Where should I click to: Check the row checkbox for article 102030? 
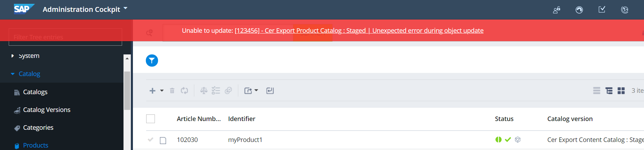(x=163, y=140)
